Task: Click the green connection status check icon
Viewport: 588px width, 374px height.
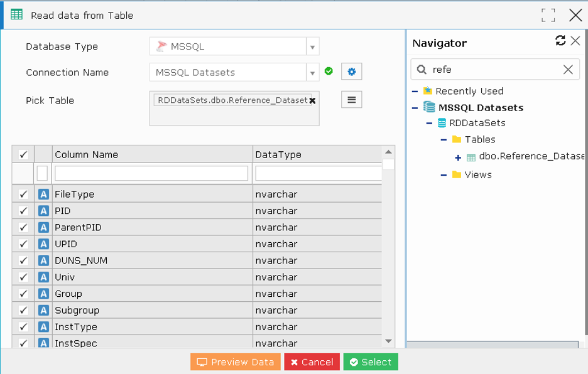Action: click(x=329, y=71)
